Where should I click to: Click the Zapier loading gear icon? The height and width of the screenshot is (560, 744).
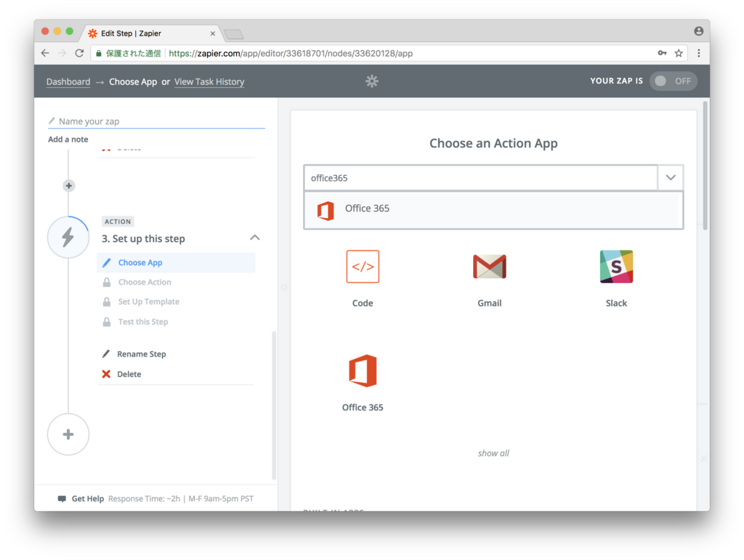(371, 81)
